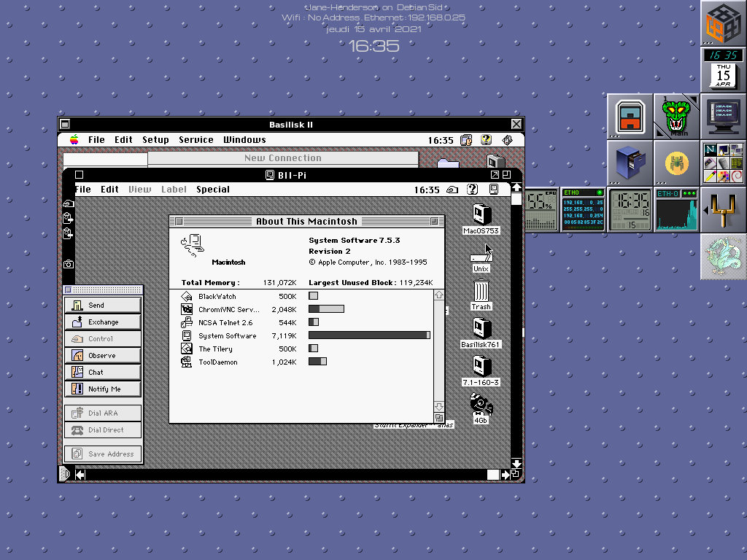Click the CPU load monitor dock app

point(542,210)
